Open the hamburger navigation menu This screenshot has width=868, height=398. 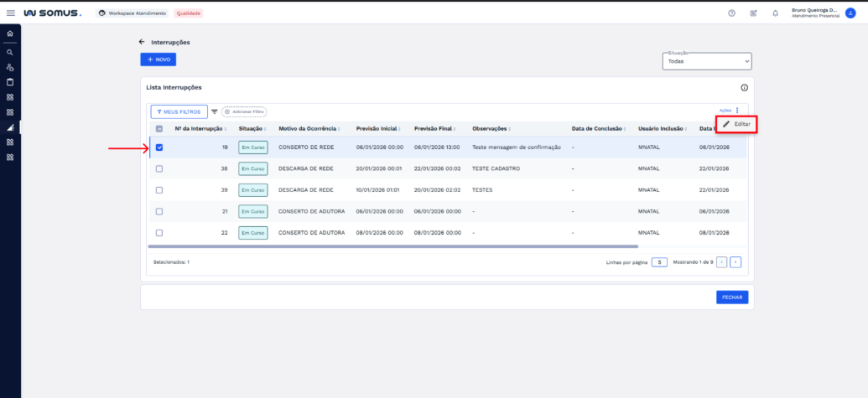10,13
